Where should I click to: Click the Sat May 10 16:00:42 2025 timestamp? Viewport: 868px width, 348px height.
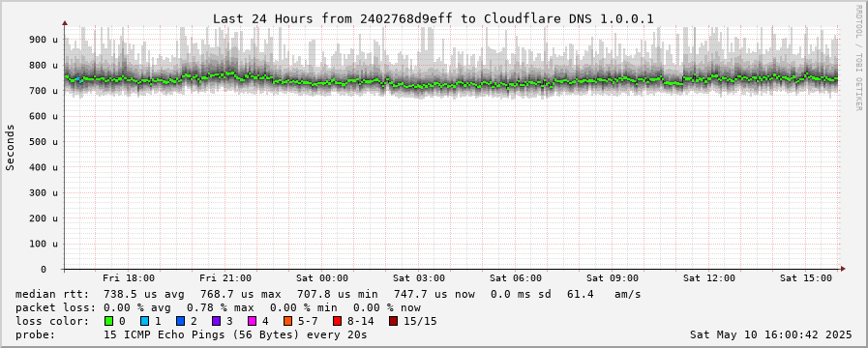click(771, 334)
